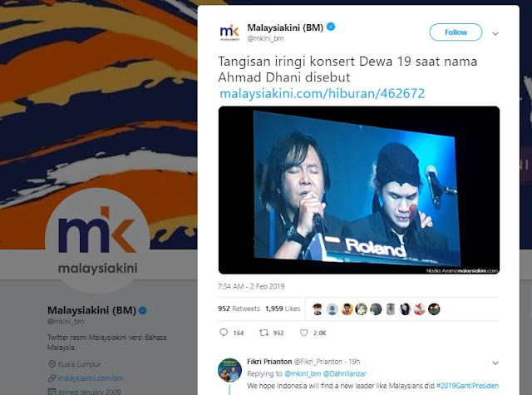The height and width of the screenshot is (395, 532).
Task: Open the malaysiakini.com/bm profile website link
Action: [x=91, y=378]
